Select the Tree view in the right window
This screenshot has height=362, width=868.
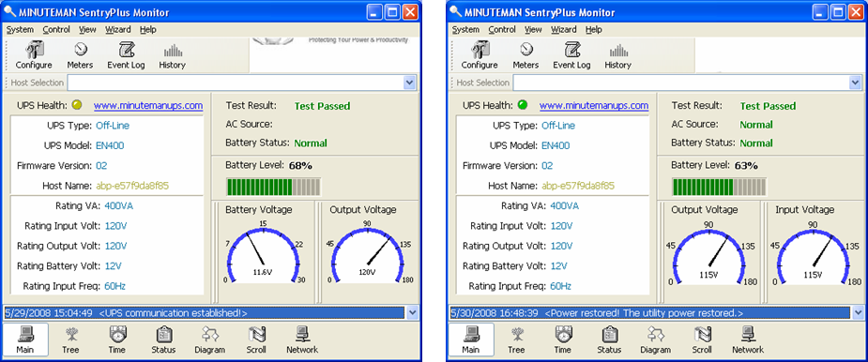516,339
